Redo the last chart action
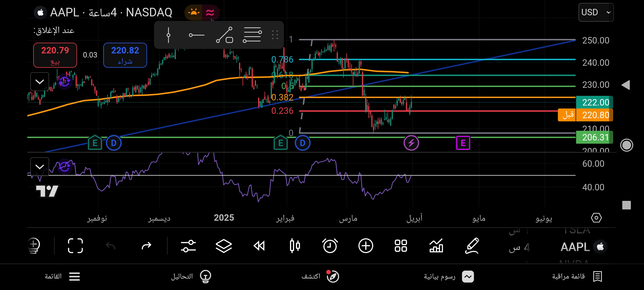This screenshot has width=644, height=290. coord(147,246)
